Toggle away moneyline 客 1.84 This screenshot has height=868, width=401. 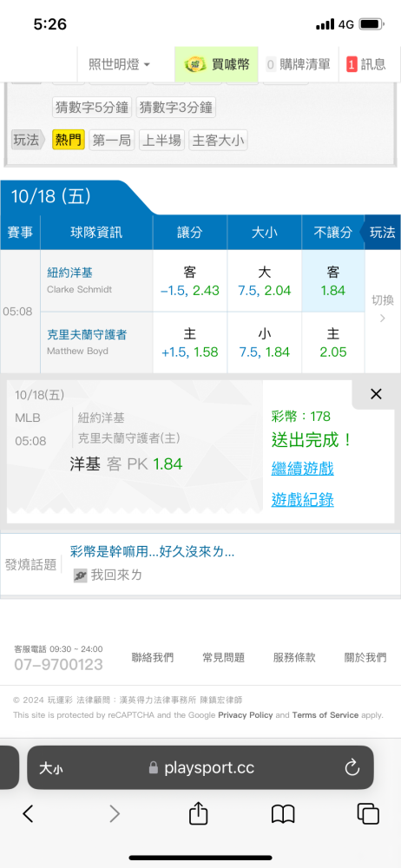point(333,280)
